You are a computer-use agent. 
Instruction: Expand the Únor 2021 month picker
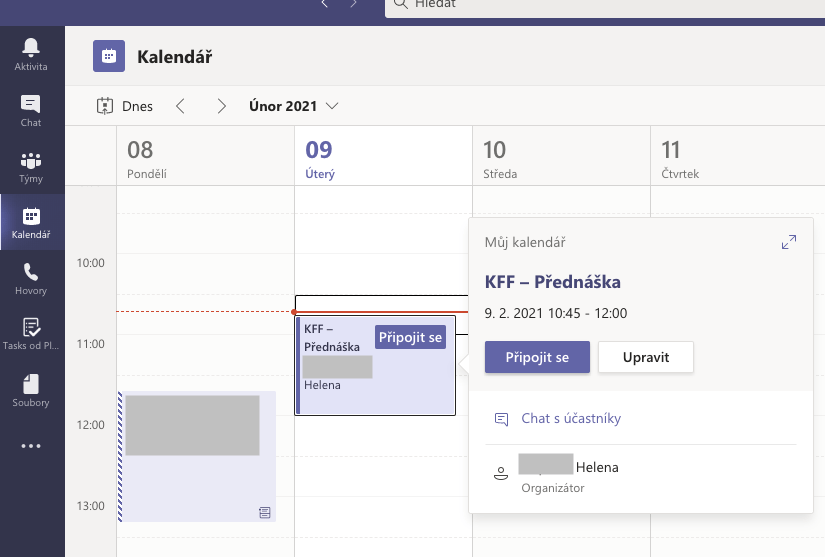[x=293, y=106]
